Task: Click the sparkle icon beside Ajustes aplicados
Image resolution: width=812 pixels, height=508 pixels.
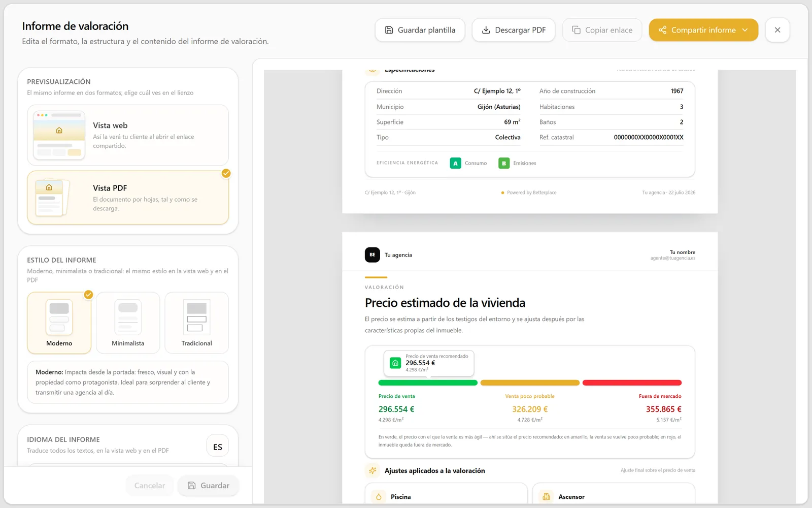Action: tap(373, 470)
